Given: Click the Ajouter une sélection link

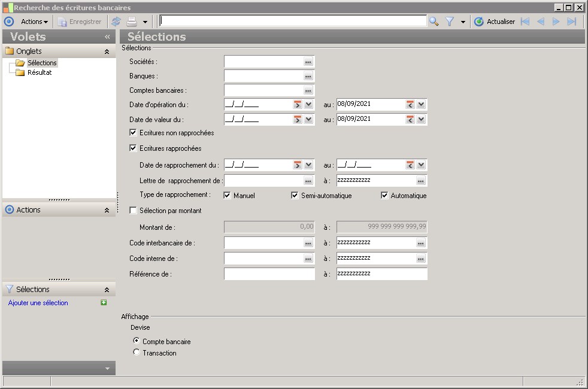Looking at the screenshot, I should 38,303.
